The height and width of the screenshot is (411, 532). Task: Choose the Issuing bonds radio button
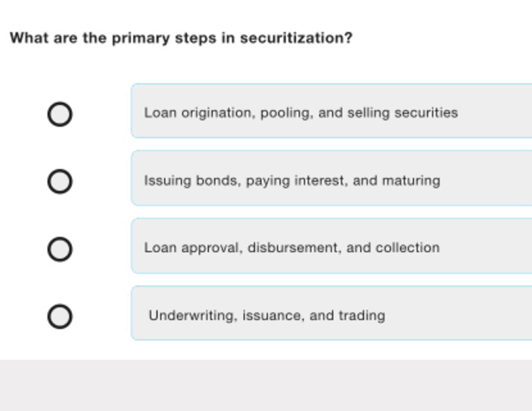coord(60,181)
